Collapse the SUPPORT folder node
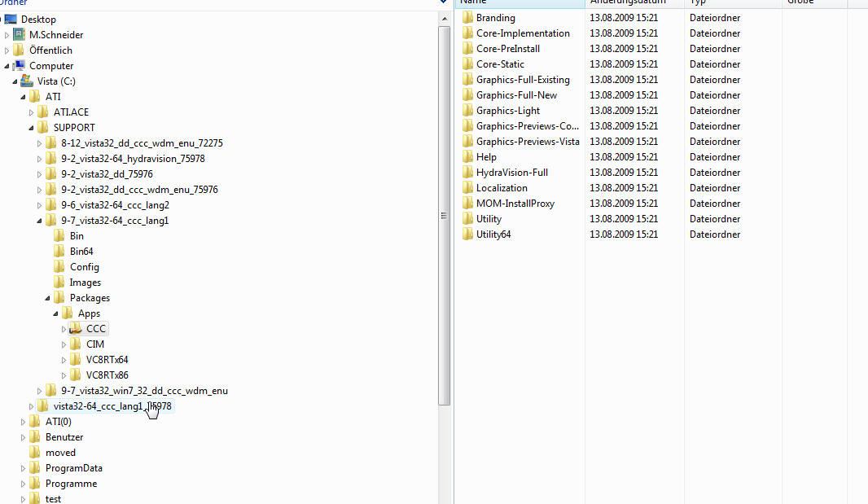 31,128
